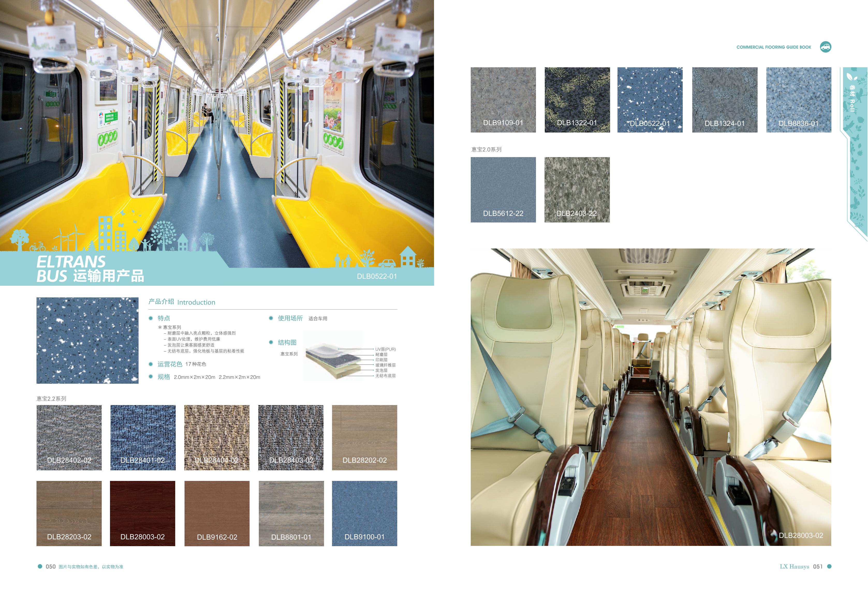Click the car icon in the page header
The width and height of the screenshot is (868, 593).
pos(825,47)
